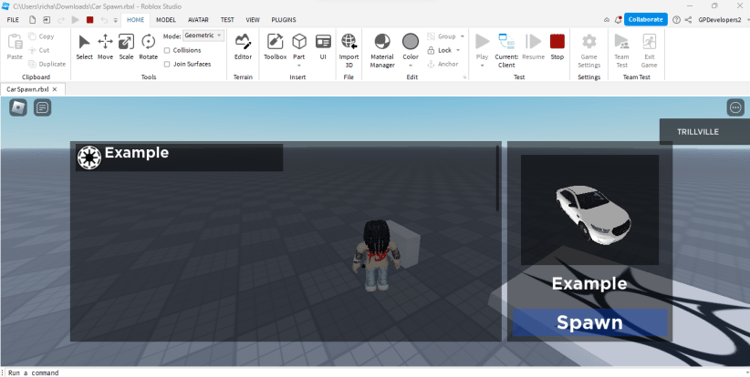Open the Toolbox panel
This screenshot has height=377, width=750.
pyautogui.click(x=275, y=47)
